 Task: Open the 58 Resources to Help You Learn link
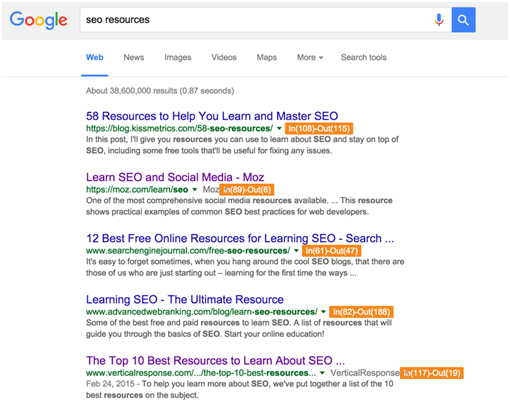pyautogui.click(x=212, y=116)
